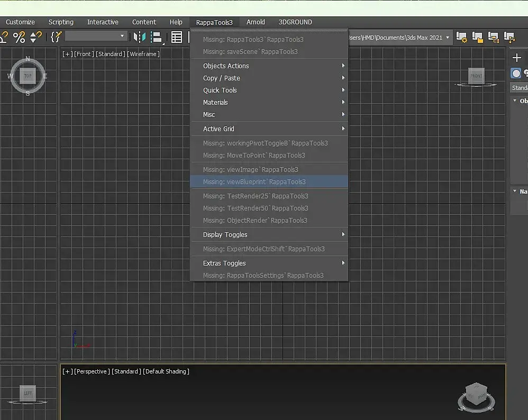Open the Standard primitives dropdown
Image resolution: width=528 pixels, height=420 pixels.
tap(519, 88)
